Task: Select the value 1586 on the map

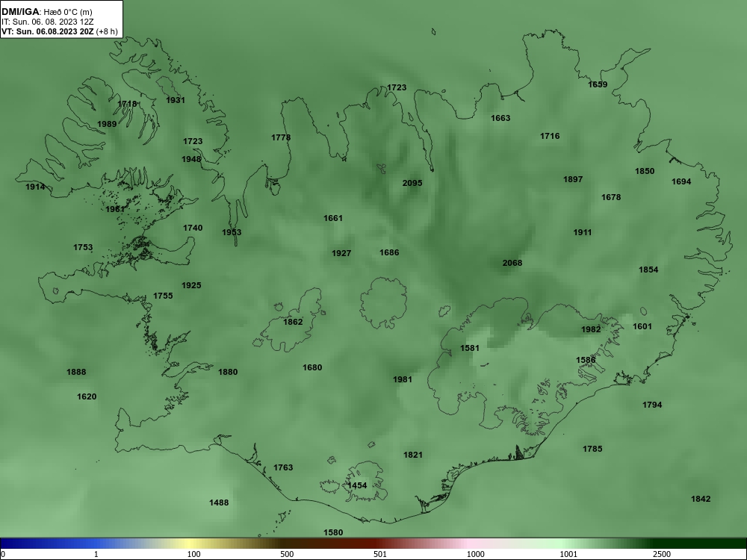Action: [586, 360]
